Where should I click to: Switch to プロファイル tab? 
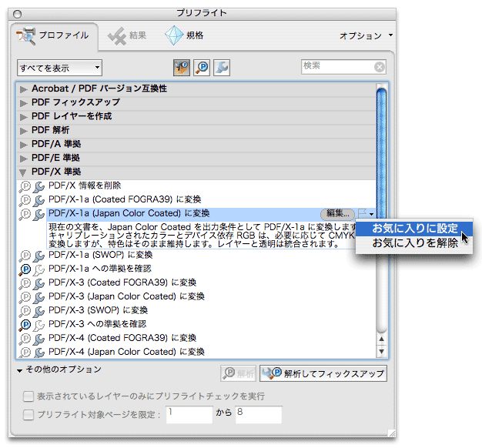pos(54,36)
